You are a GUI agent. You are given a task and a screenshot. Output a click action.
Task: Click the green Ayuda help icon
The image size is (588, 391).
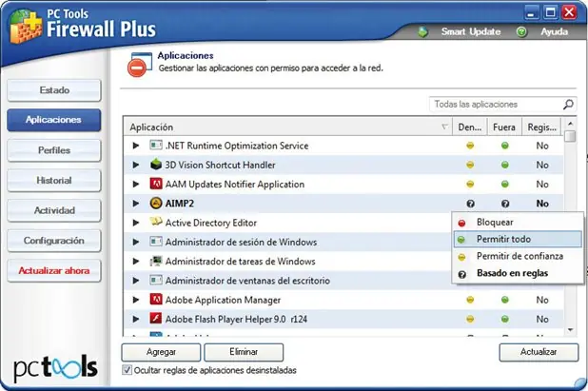point(521,32)
